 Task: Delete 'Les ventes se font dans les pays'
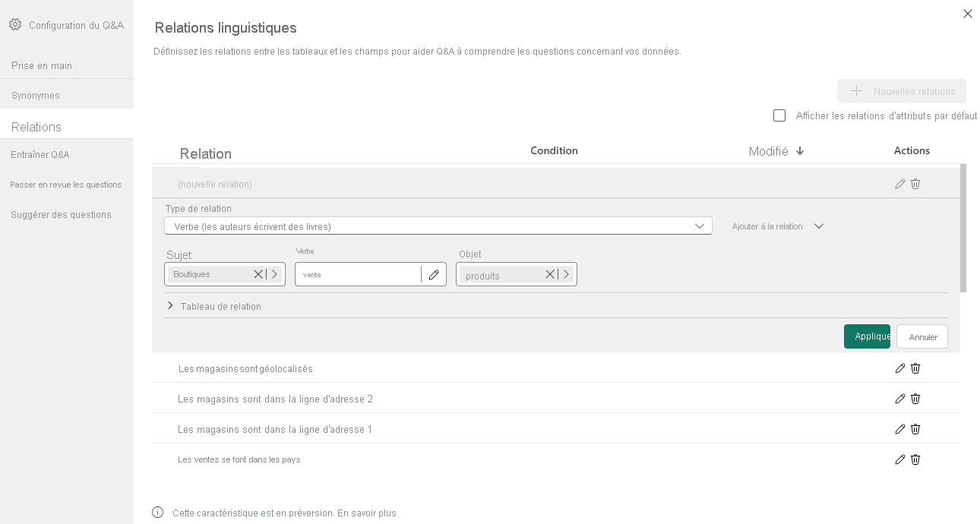(x=915, y=459)
